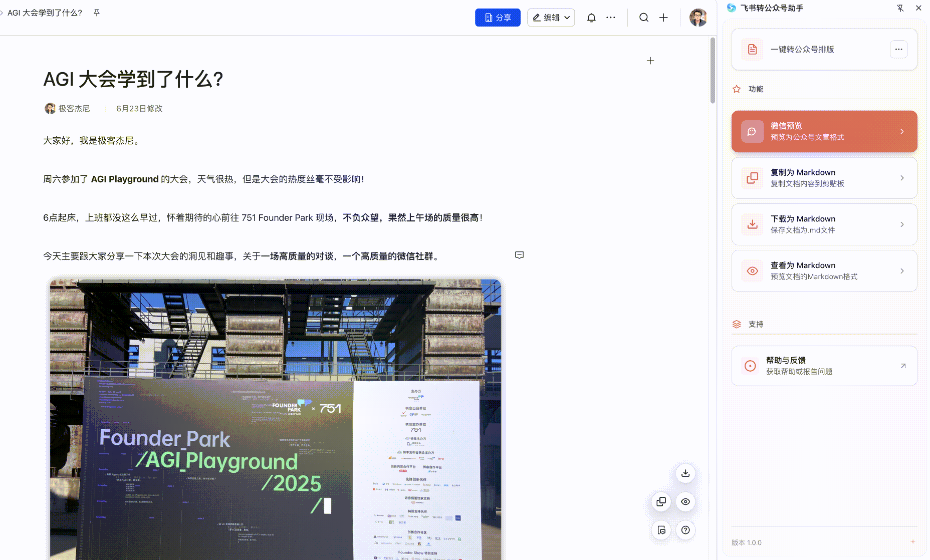This screenshot has width=930, height=560.
Task: Open the user profile avatar
Action: (698, 18)
